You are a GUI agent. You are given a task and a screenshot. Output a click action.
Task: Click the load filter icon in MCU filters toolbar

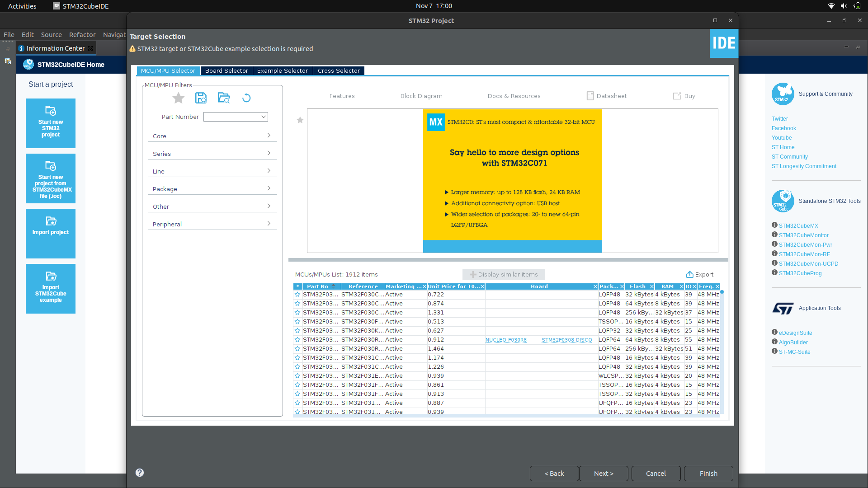tap(224, 98)
